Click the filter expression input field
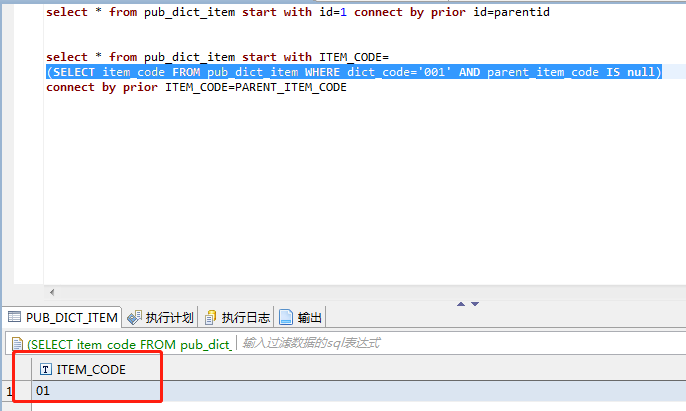Screen dimensions: 686x411 point(462,343)
